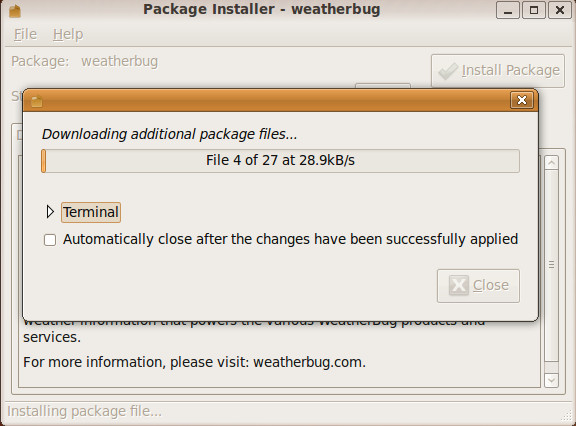
Task: Click the checkmark icon on Install Package
Action: coord(448,71)
